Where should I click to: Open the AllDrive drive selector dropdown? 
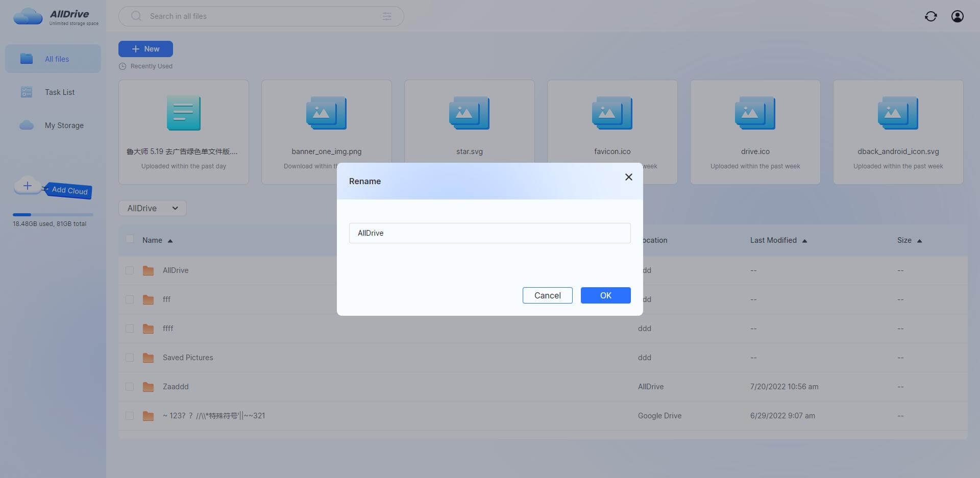pyautogui.click(x=153, y=208)
